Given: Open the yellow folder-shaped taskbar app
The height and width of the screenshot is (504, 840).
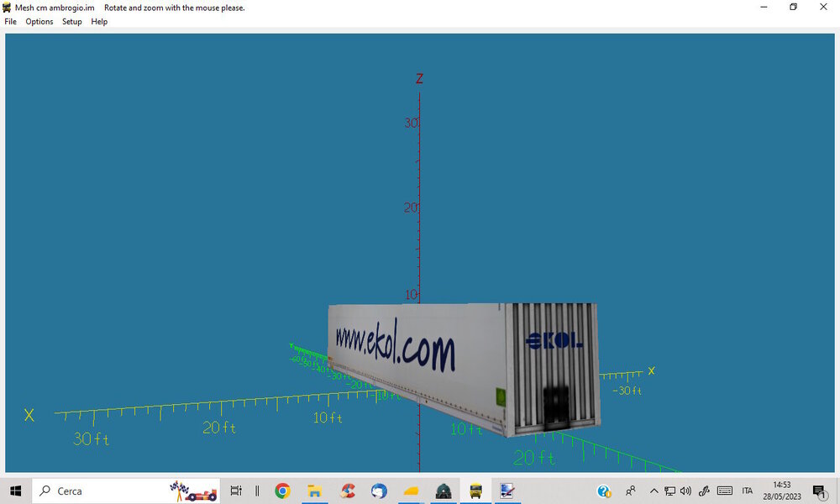Looking at the screenshot, I should point(412,491).
